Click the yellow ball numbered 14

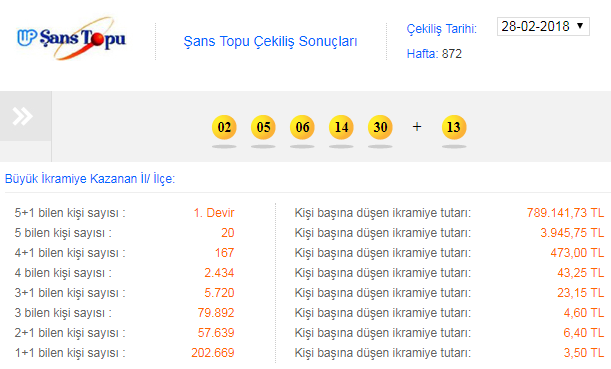click(x=341, y=127)
